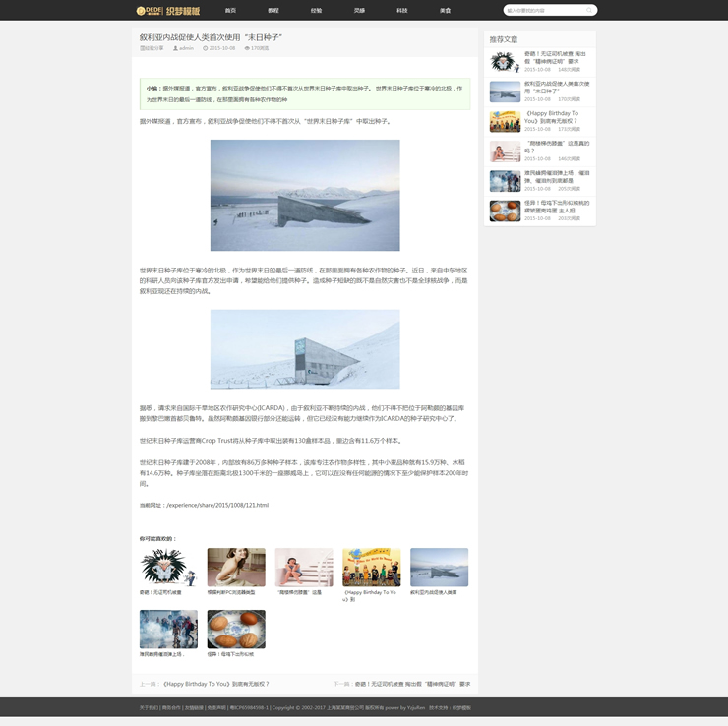Click the search magnifier icon
The width and height of the screenshot is (728, 726).
589,11
